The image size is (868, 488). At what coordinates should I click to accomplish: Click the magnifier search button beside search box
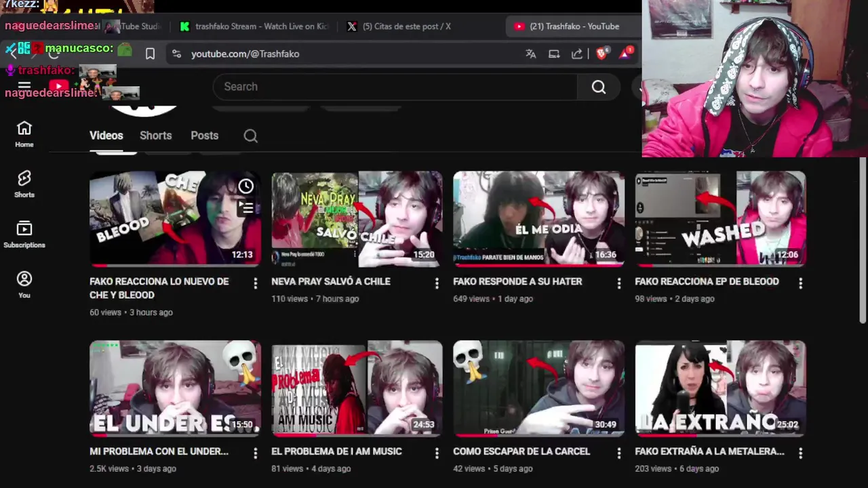point(598,87)
